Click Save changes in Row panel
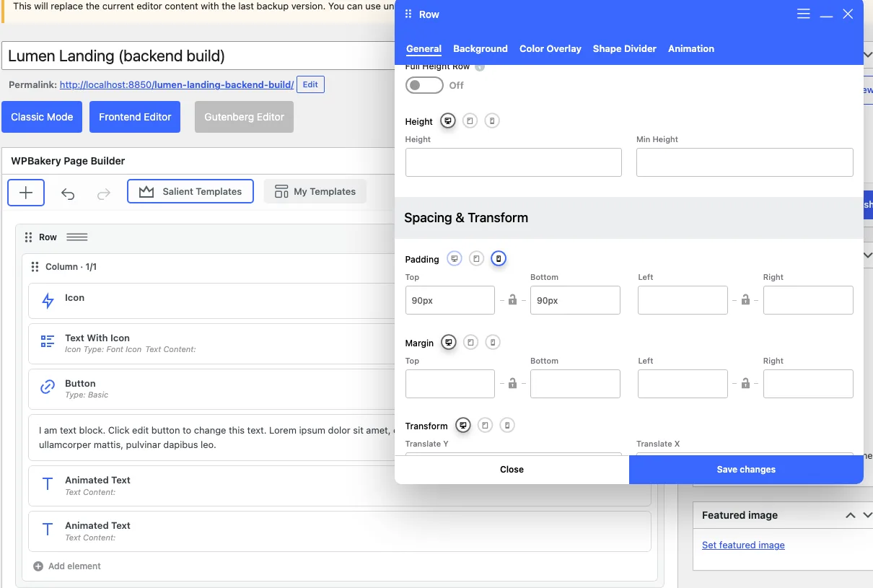Screen dimensions: 873x588 click(x=746, y=469)
